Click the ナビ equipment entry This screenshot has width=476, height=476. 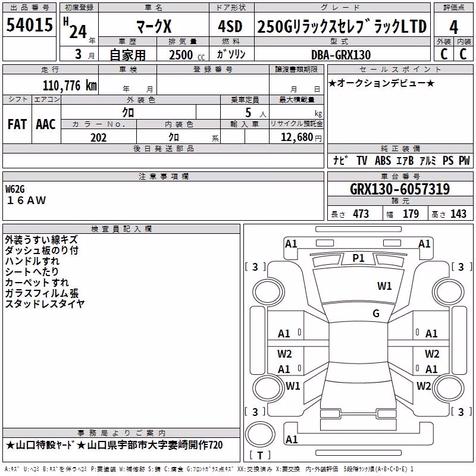click(340, 160)
